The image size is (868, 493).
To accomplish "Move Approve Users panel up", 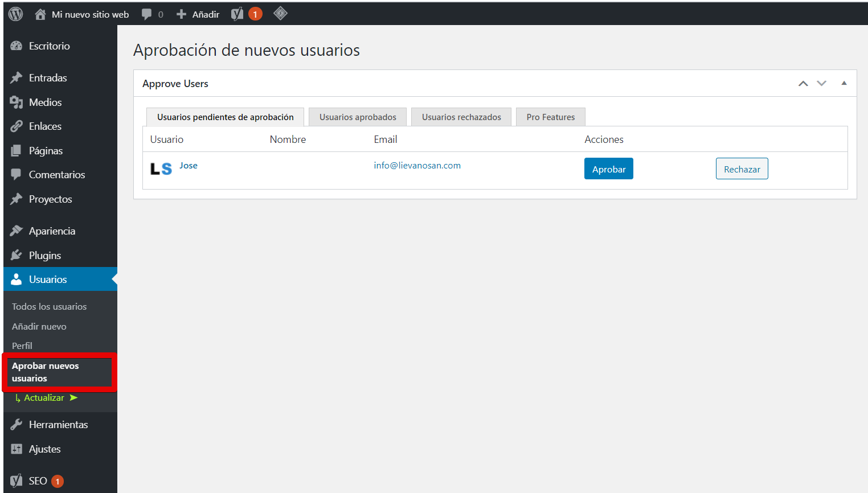I will (803, 84).
